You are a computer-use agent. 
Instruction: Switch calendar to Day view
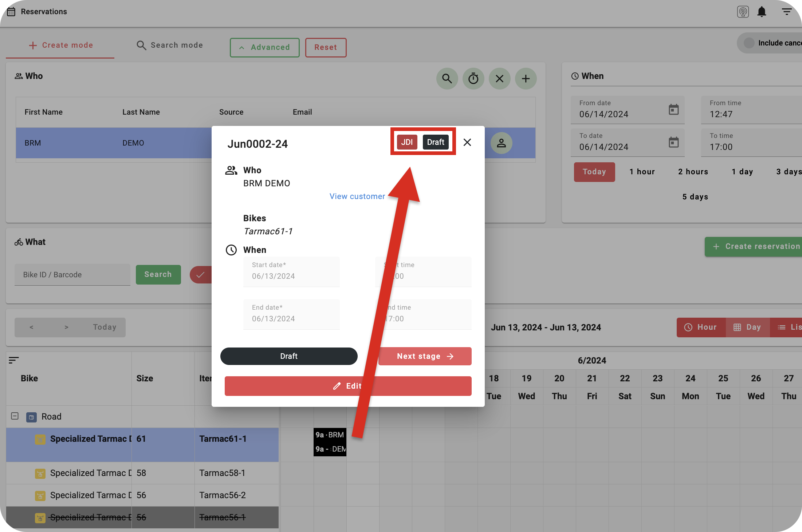tap(747, 327)
